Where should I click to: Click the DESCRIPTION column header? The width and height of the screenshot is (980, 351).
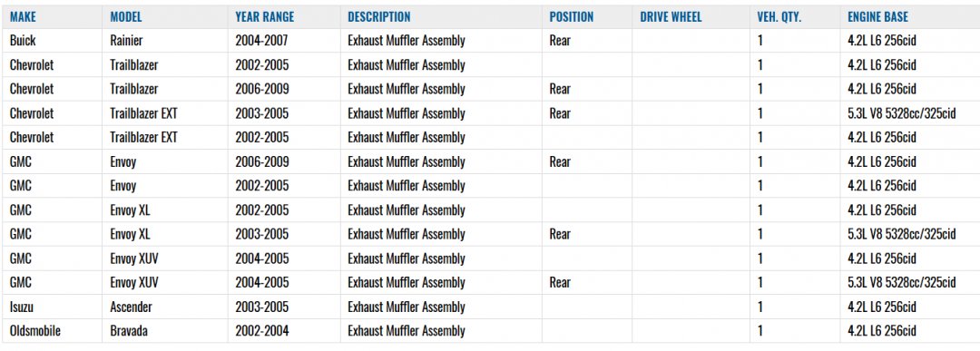(x=379, y=17)
